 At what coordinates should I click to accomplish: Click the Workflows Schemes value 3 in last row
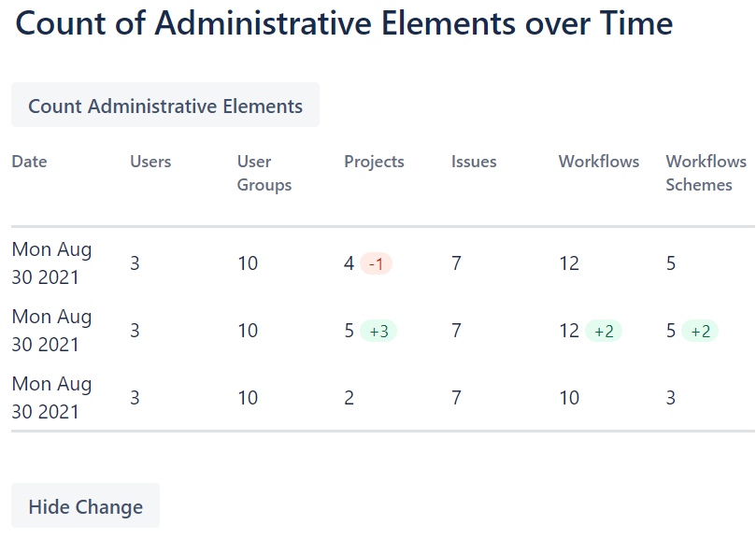point(671,398)
